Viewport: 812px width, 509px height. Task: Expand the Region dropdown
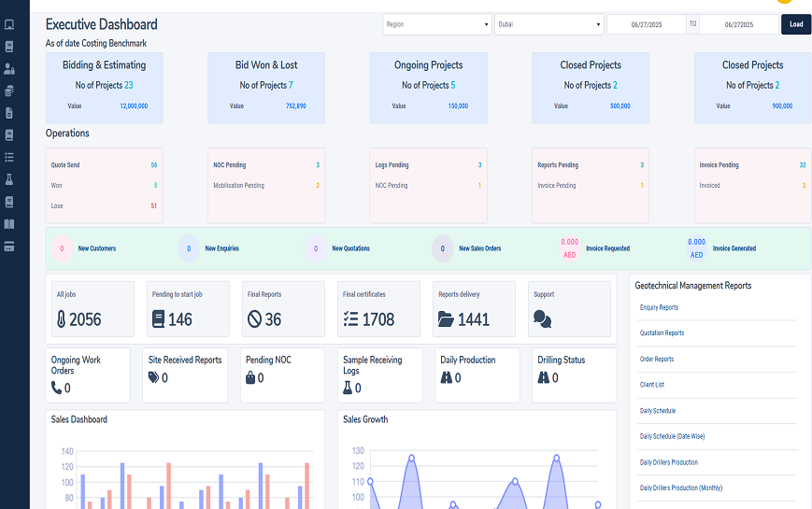436,24
